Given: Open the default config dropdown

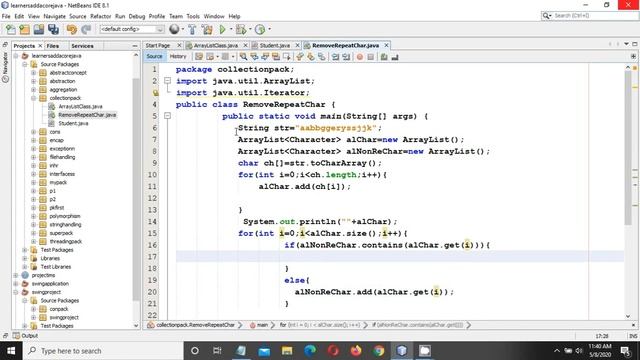Looking at the screenshot, I should [132, 29].
